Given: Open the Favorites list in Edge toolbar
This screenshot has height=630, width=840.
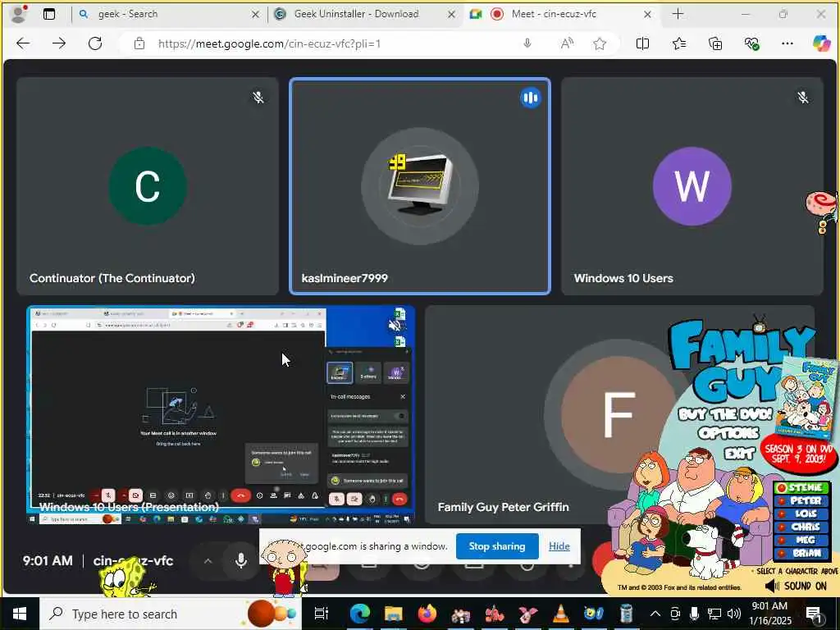Looking at the screenshot, I should [x=679, y=43].
